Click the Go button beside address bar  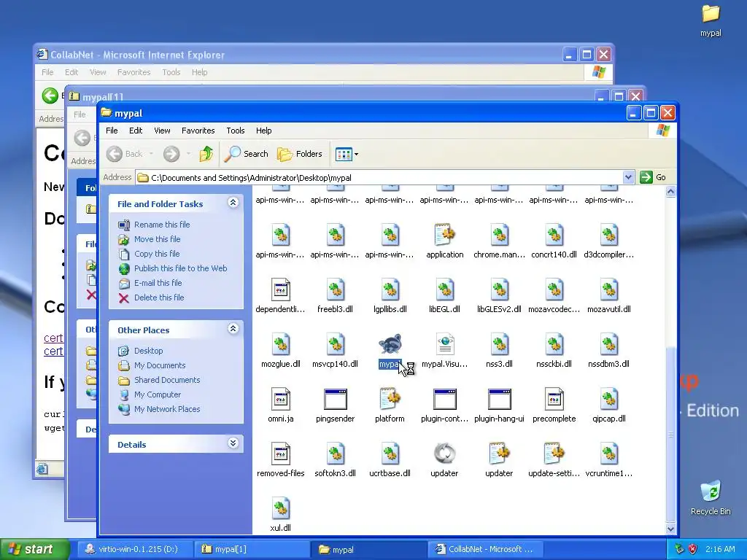click(654, 178)
